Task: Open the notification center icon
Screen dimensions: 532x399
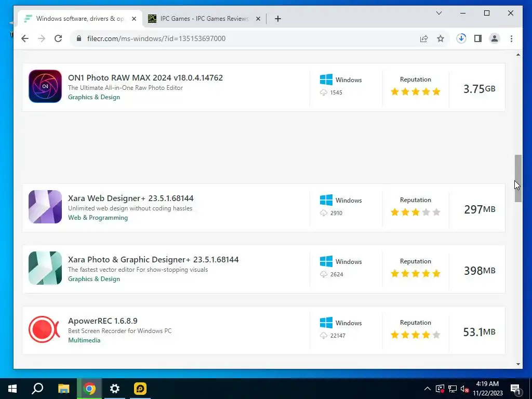Action: point(515,389)
